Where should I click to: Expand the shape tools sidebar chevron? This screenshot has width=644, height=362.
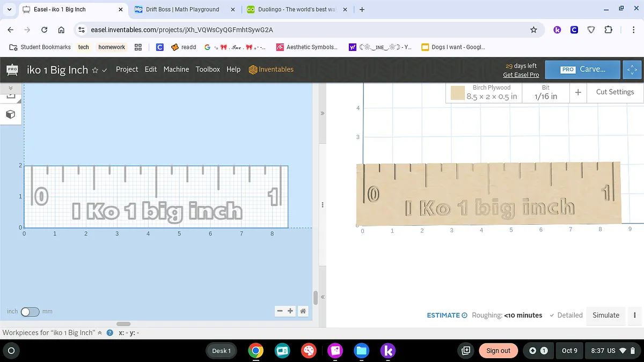coord(10,87)
